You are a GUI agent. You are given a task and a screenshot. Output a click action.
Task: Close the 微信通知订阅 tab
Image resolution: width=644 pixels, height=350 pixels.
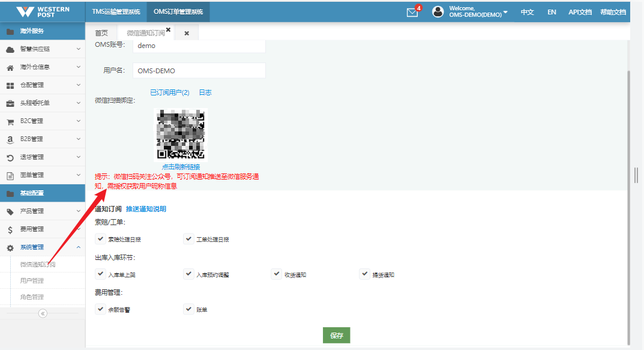click(x=168, y=29)
